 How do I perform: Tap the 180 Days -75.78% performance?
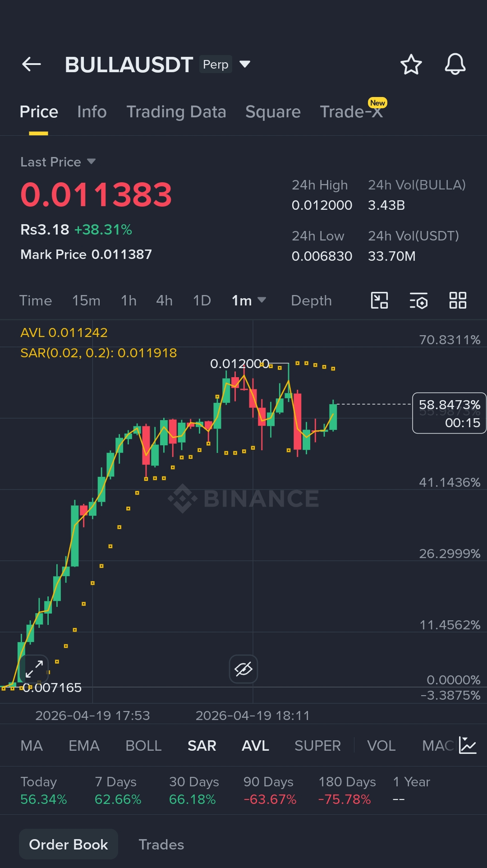347,790
